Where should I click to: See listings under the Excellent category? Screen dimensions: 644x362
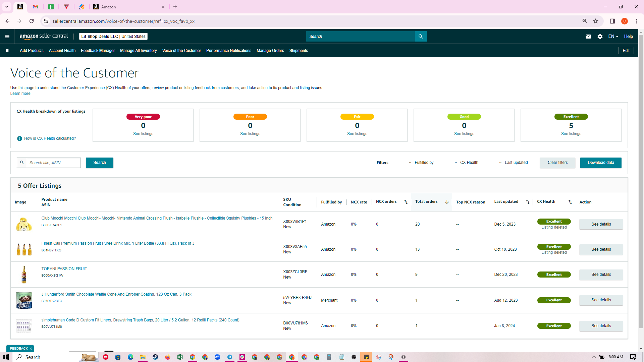571,134
